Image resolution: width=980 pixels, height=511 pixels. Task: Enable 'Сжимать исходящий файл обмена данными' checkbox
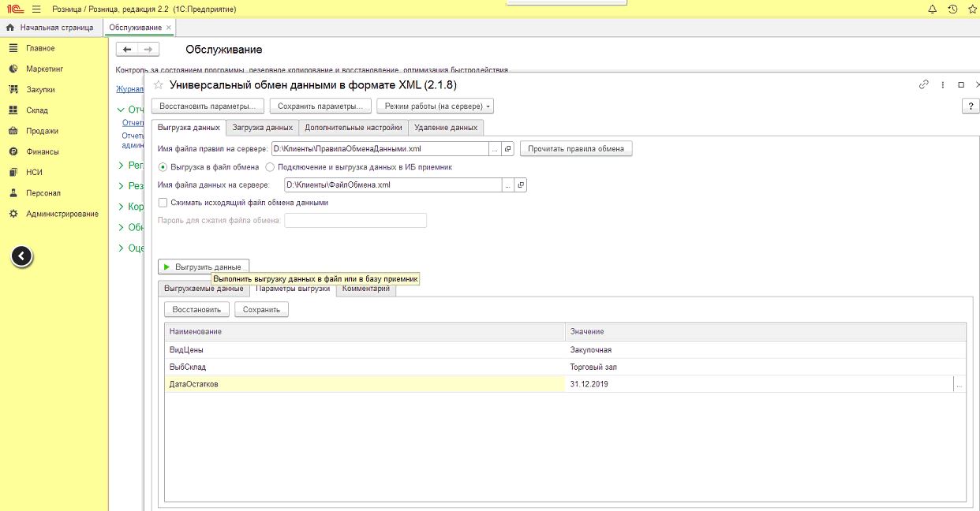[x=163, y=203]
